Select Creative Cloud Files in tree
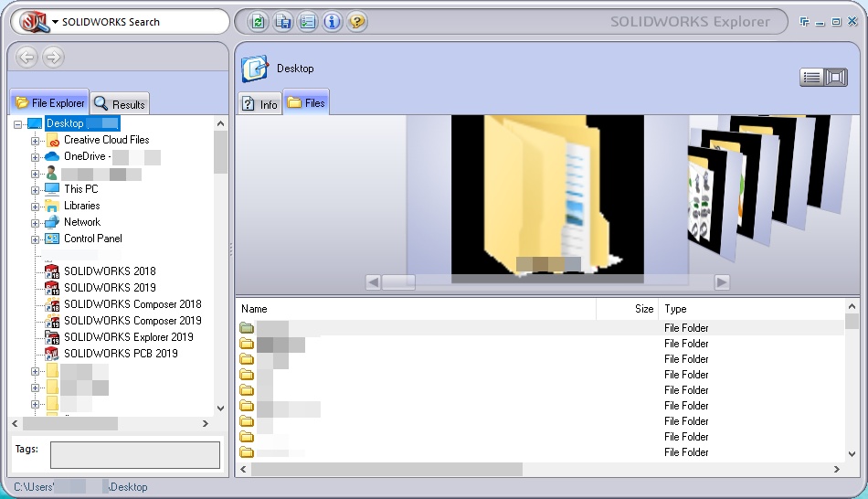This screenshot has width=868, height=499. [x=106, y=140]
